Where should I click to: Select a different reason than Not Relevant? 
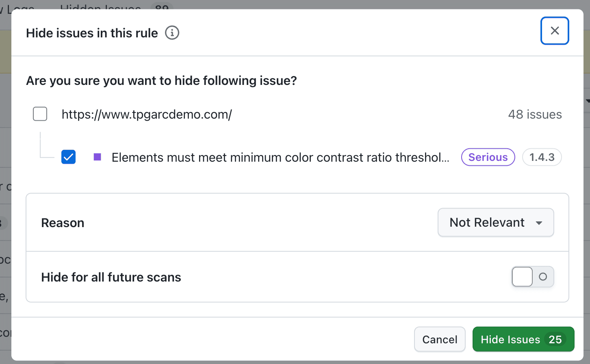point(495,222)
